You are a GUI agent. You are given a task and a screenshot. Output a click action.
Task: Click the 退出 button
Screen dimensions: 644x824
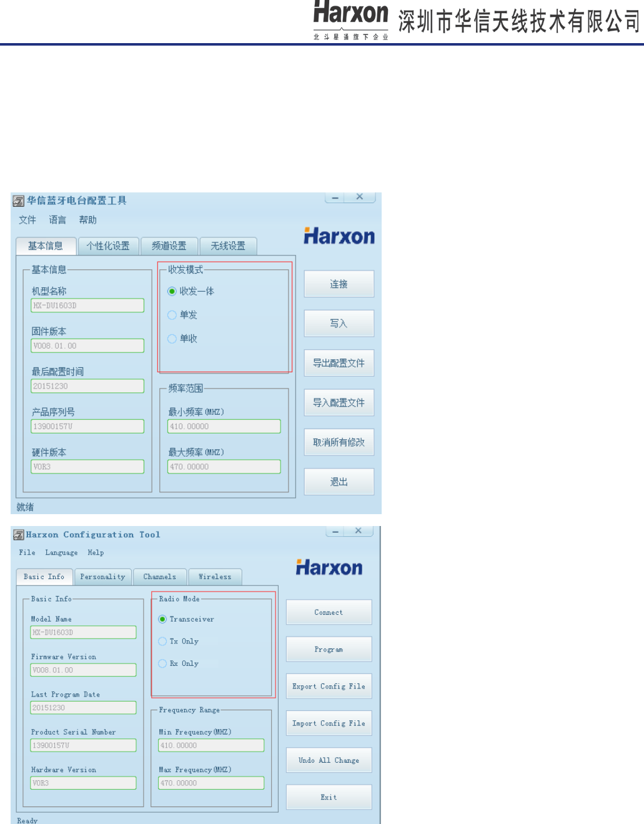point(339,482)
